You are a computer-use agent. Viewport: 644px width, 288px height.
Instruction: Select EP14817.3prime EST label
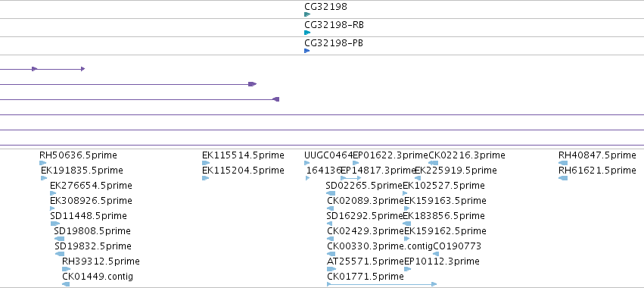378,171
